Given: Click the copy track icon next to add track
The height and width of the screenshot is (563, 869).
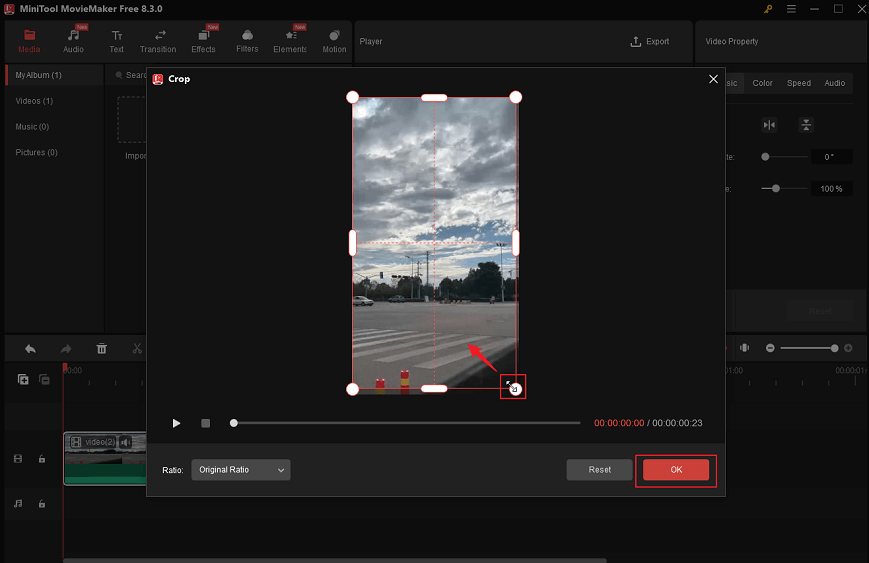Looking at the screenshot, I should tap(44, 380).
